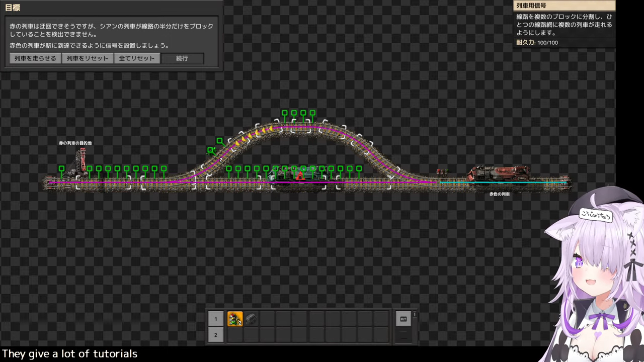Click the 列車をリセット button
Image resolution: width=644 pixels, height=362 pixels.
(88, 58)
